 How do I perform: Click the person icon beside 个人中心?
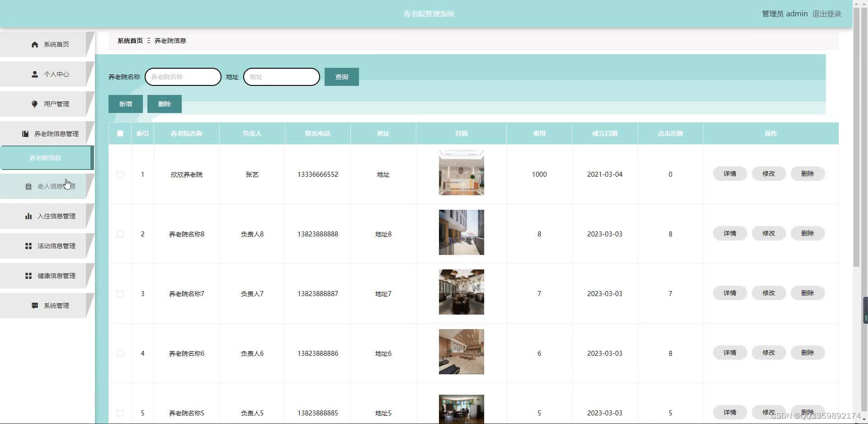pyautogui.click(x=35, y=74)
